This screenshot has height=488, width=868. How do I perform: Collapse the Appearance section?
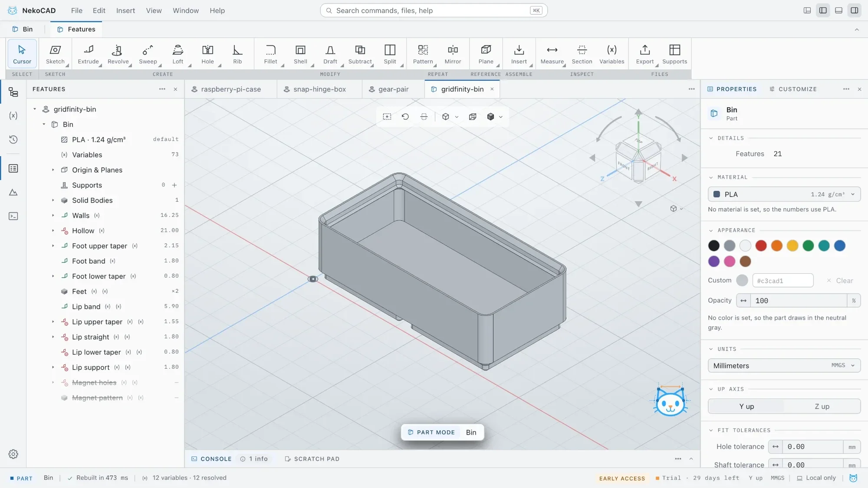pyautogui.click(x=711, y=230)
